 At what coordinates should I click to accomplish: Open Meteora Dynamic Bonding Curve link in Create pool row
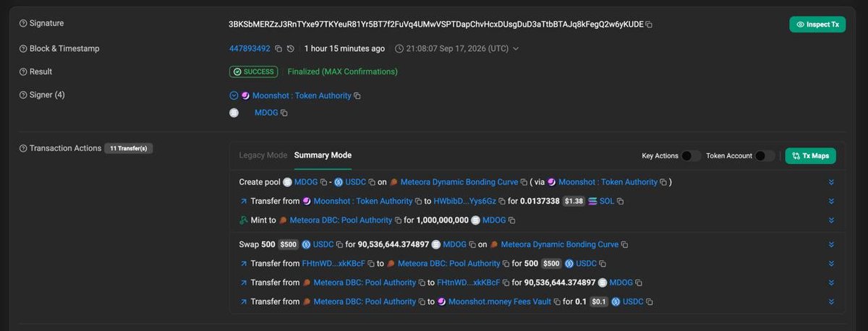click(459, 182)
